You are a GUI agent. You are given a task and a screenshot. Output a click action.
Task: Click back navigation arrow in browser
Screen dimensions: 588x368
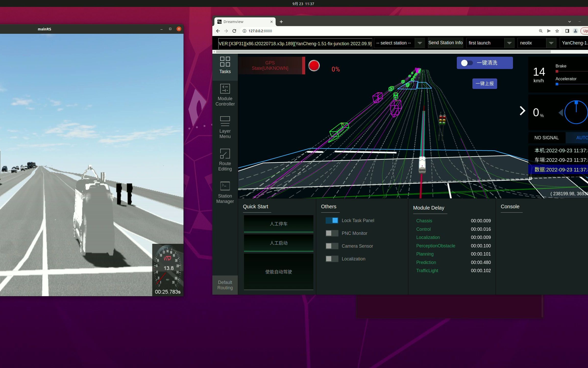pos(218,30)
